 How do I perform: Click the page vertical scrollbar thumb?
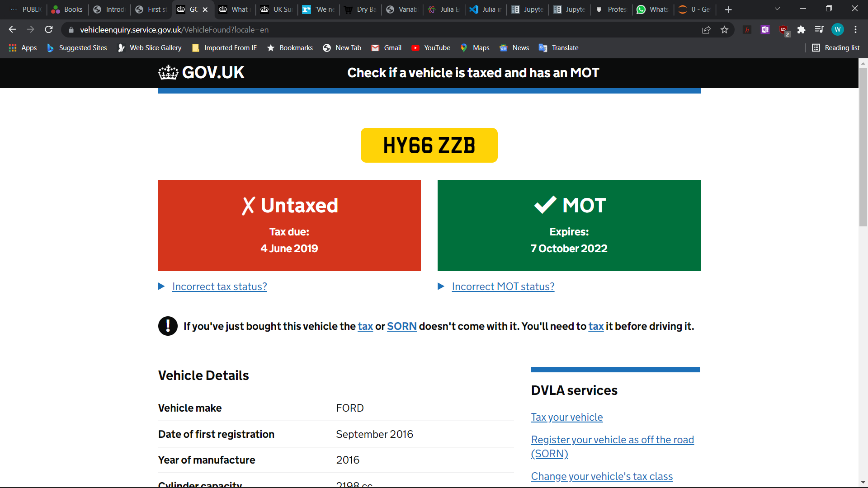863,147
